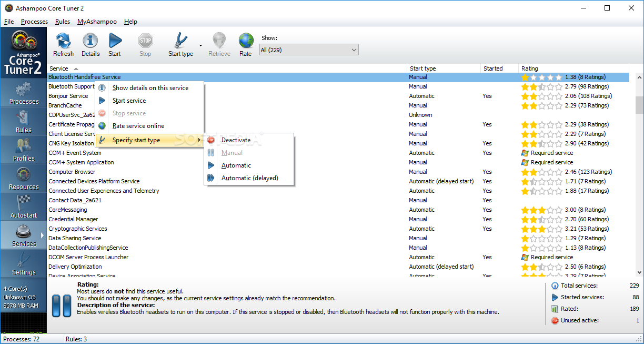Choose Show details on this service

tap(149, 88)
